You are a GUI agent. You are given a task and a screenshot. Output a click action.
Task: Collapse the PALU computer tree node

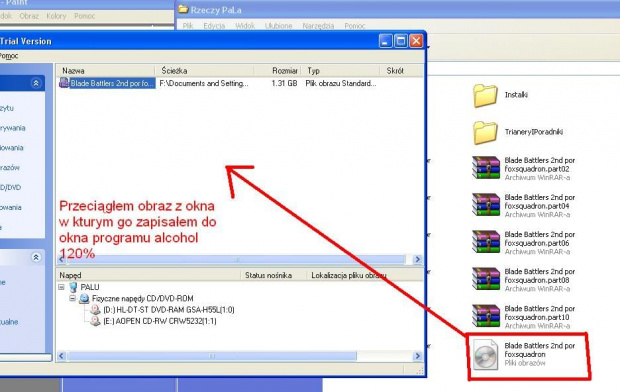tap(61, 287)
